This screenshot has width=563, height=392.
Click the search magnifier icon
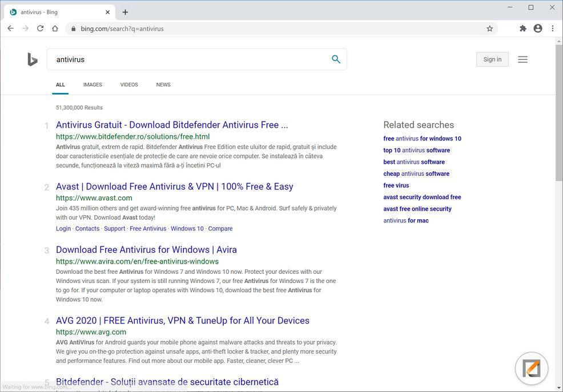(336, 59)
